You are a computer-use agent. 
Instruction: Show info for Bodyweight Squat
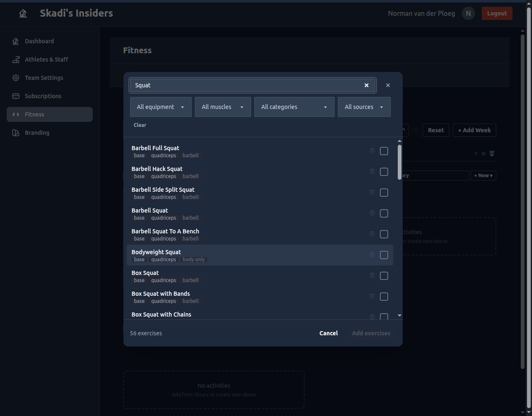pyautogui.click(x=372, y=255)
